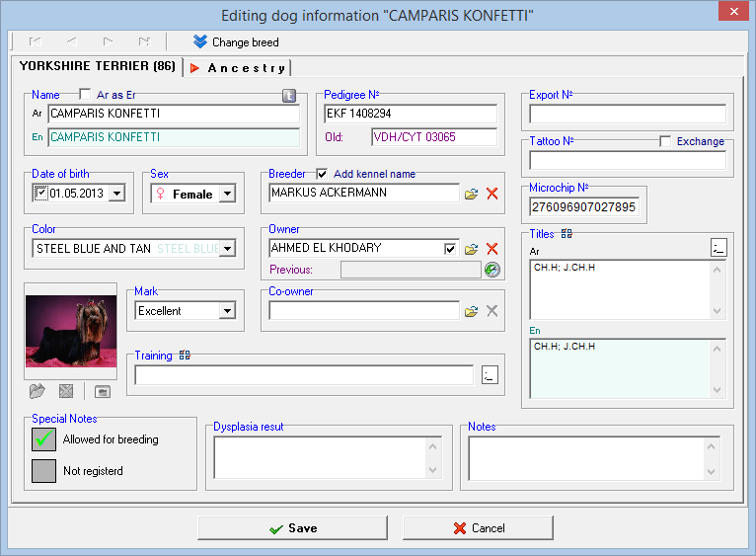The height and width of the screenshot is (556, 756).
Task: Toggle the Ar as En checkbox
Action: (85, 94)
